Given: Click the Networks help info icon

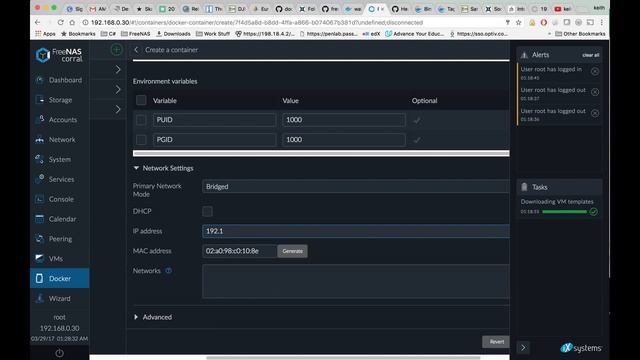Looking at the screenshot, I should coord(169,271).
